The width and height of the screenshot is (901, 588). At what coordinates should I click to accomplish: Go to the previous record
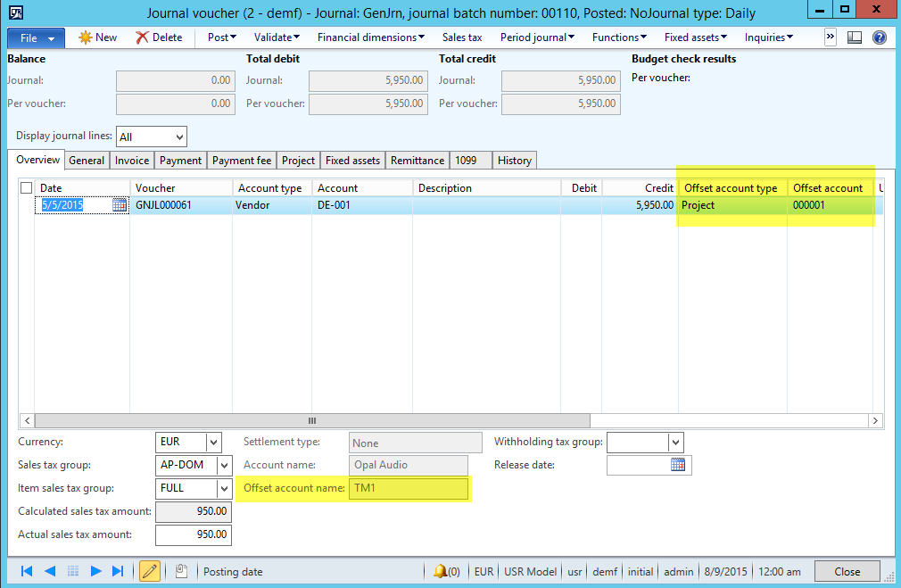point(50,571)
